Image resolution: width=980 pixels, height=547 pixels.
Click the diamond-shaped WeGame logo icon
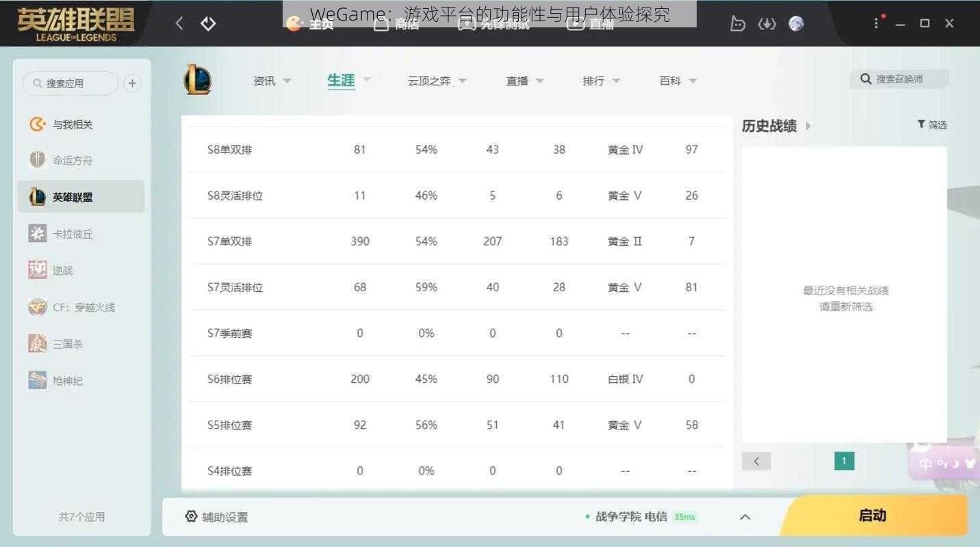208,23
